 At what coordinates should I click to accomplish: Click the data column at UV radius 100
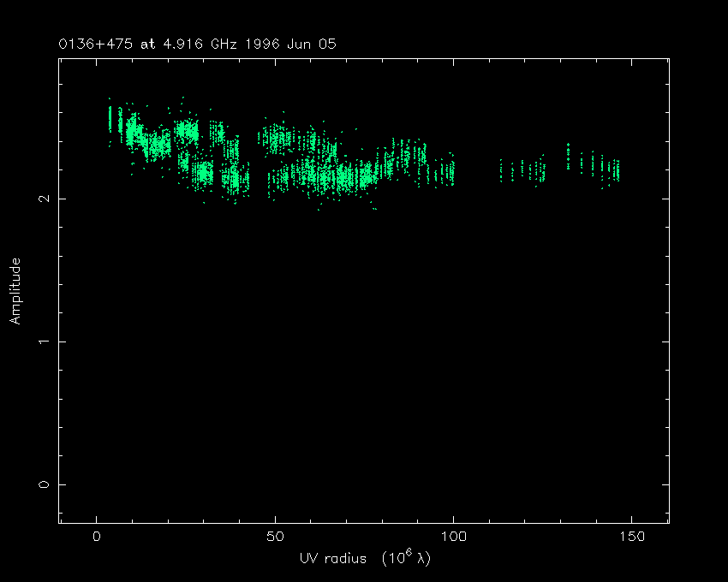(452, 171)
